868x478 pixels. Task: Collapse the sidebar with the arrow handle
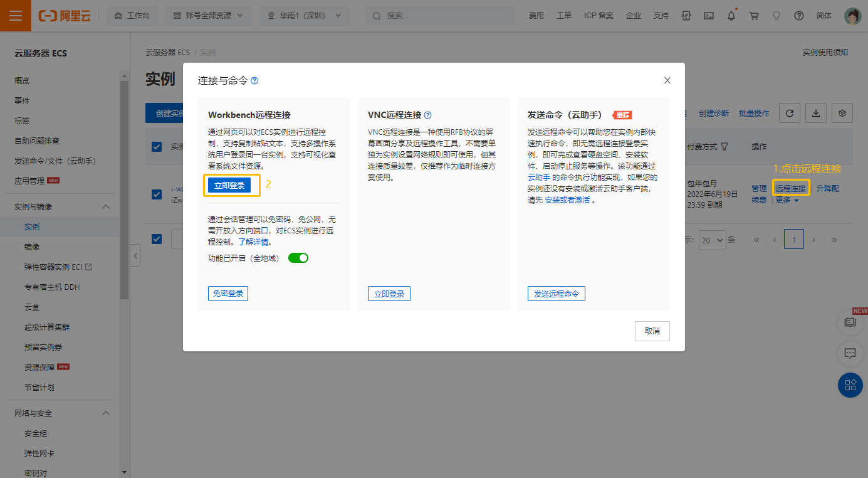click(135, 255)
